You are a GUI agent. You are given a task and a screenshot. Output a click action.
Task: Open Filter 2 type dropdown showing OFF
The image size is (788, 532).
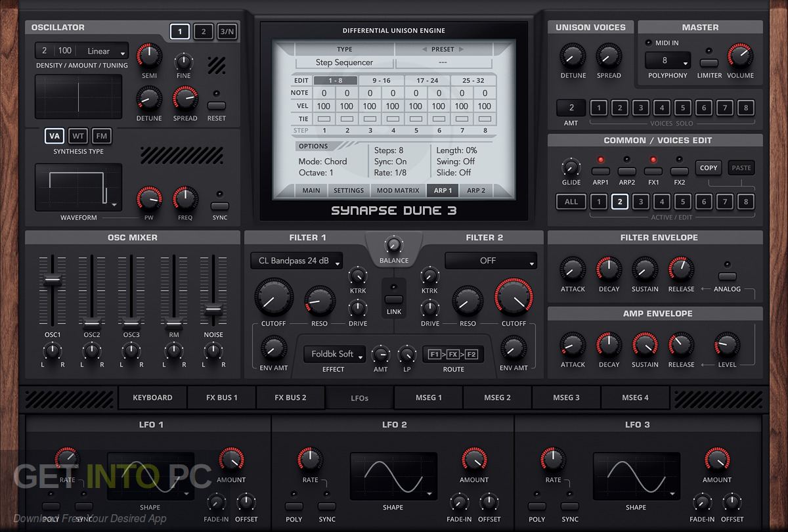click(x=491, y=261)
